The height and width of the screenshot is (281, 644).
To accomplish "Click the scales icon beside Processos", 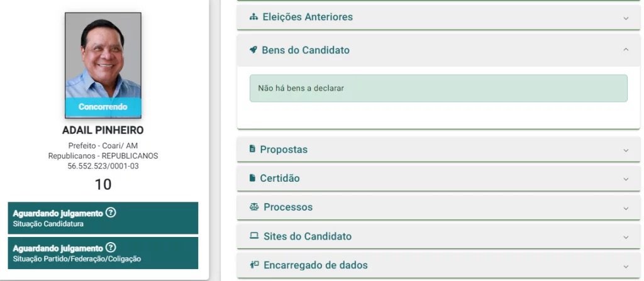I will coord(254,207).
